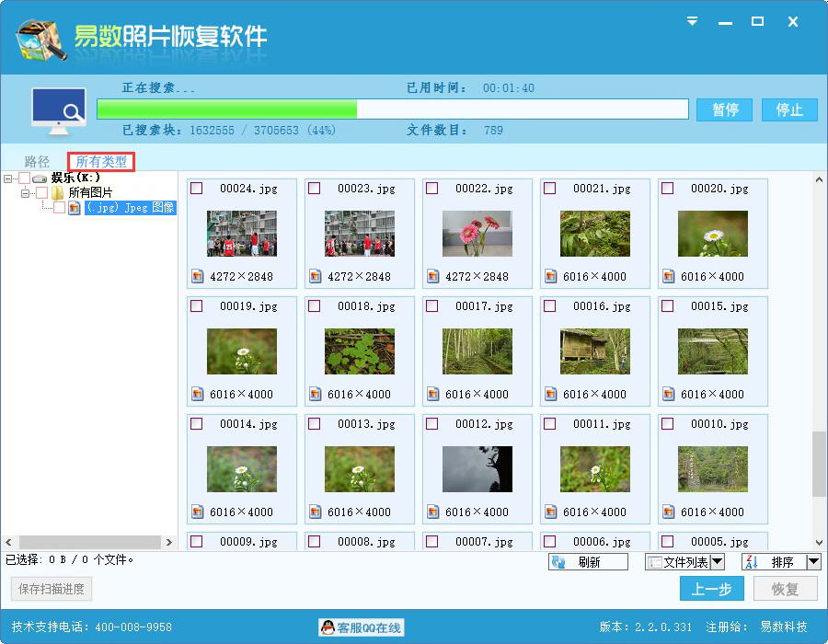Click the monitor scan icon above the progress area
This screenshot has height=644, width=828.
click(57, 108)
